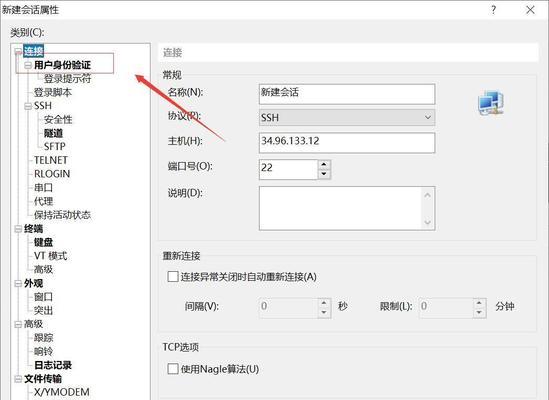Screen dimensions: 549x400
Task: Open the 协议 SSH dropdown
Action: [x=347, y=117]
